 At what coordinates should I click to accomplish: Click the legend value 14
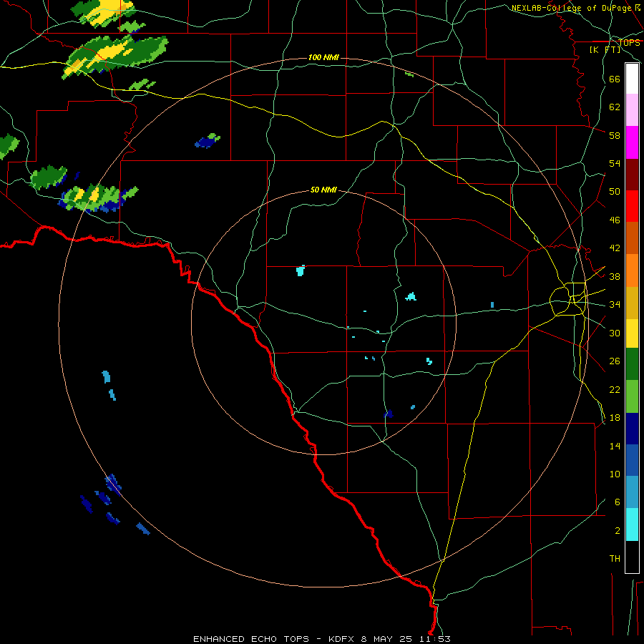[x=615, y=446]
